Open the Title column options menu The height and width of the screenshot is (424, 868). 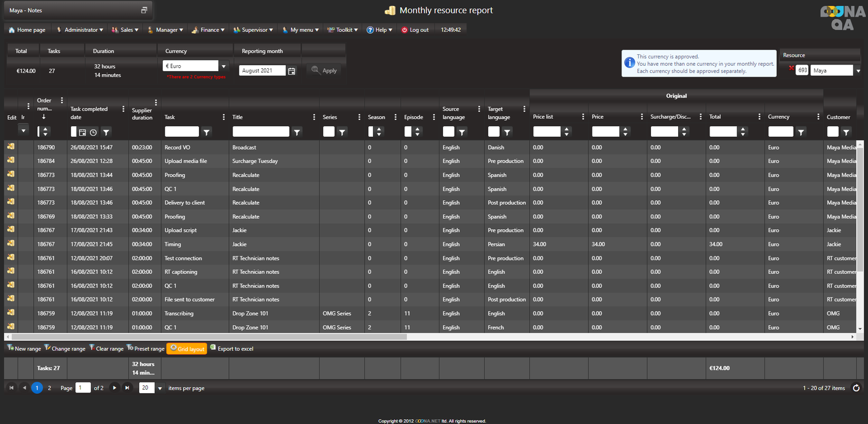[x=314, y=117]
